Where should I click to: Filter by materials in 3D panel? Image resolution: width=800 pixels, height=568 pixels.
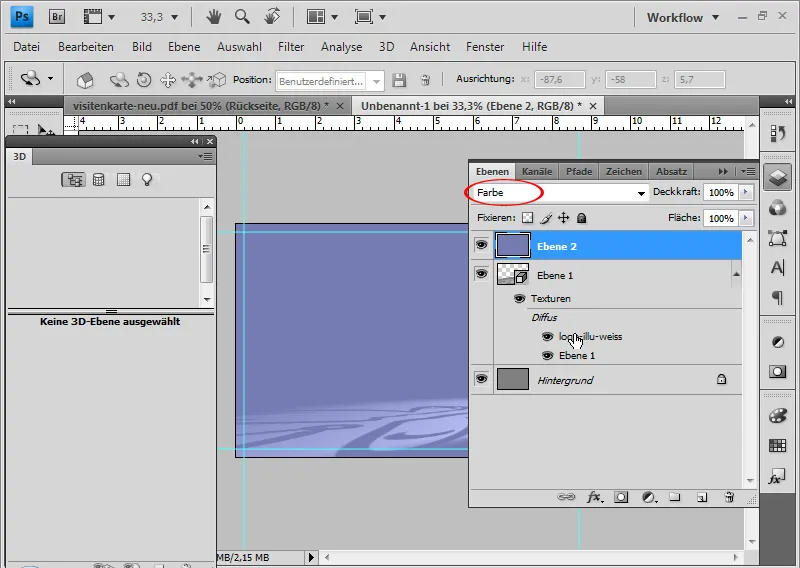123,180
